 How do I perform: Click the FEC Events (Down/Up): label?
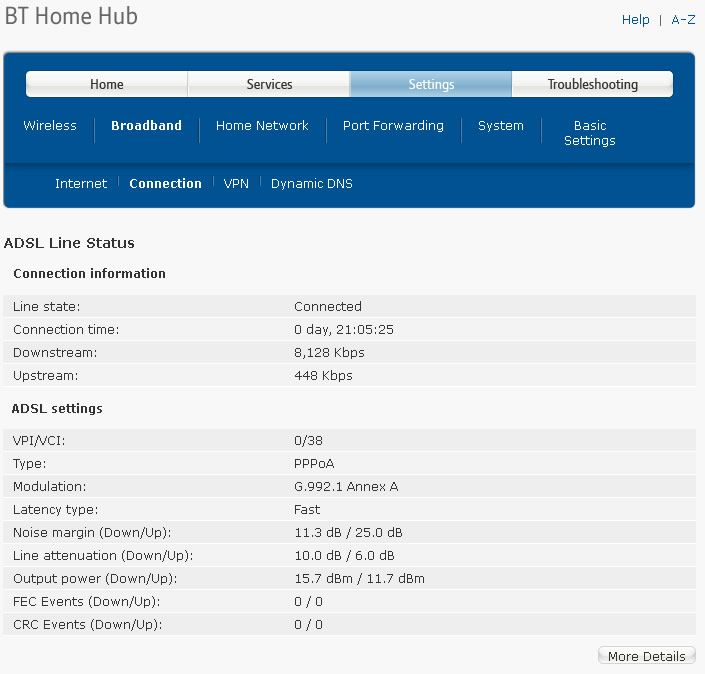(x=87, y=602)
